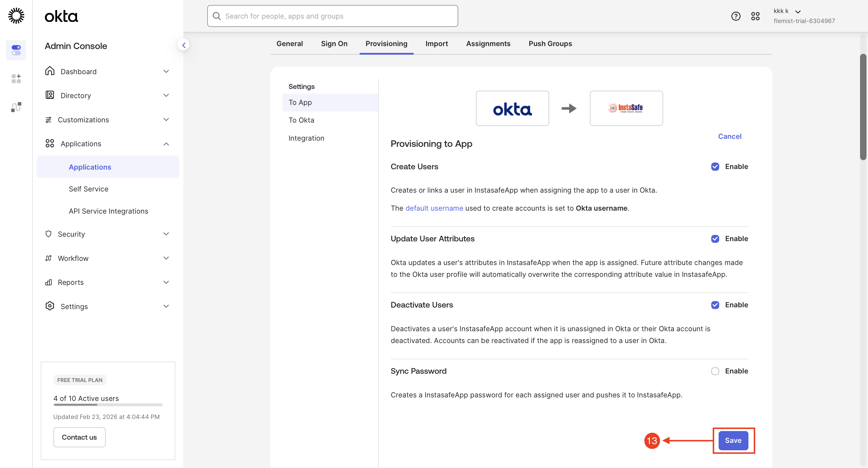Enable the Sync Password checkbox
868x468 pixels.
715,371
